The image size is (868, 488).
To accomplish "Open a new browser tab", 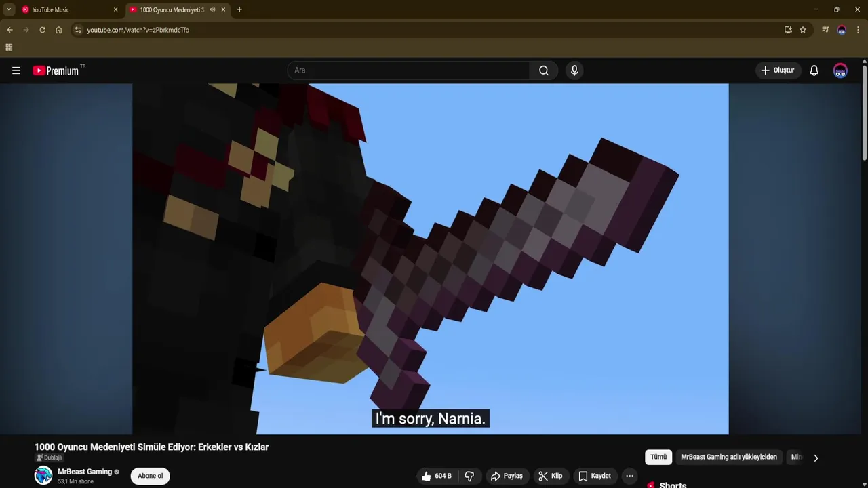I will (239, 9).
